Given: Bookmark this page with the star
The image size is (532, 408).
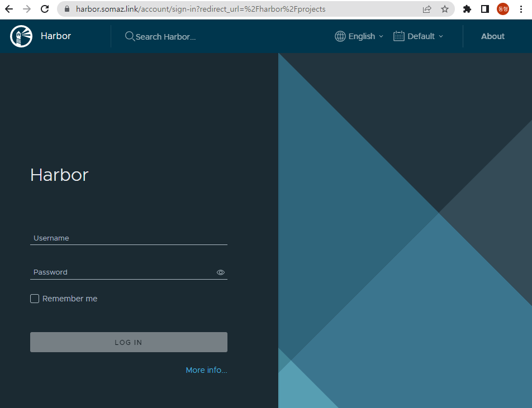Looking at the screenshot, I should pyautogui.click(x=445, y=9).
